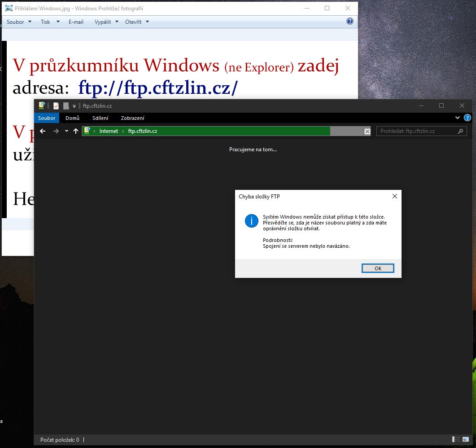Open the Sdílení ribbon tab
The width and height of the screenshot is (476, 448).
pyautogui.click(x=100, y=118)
